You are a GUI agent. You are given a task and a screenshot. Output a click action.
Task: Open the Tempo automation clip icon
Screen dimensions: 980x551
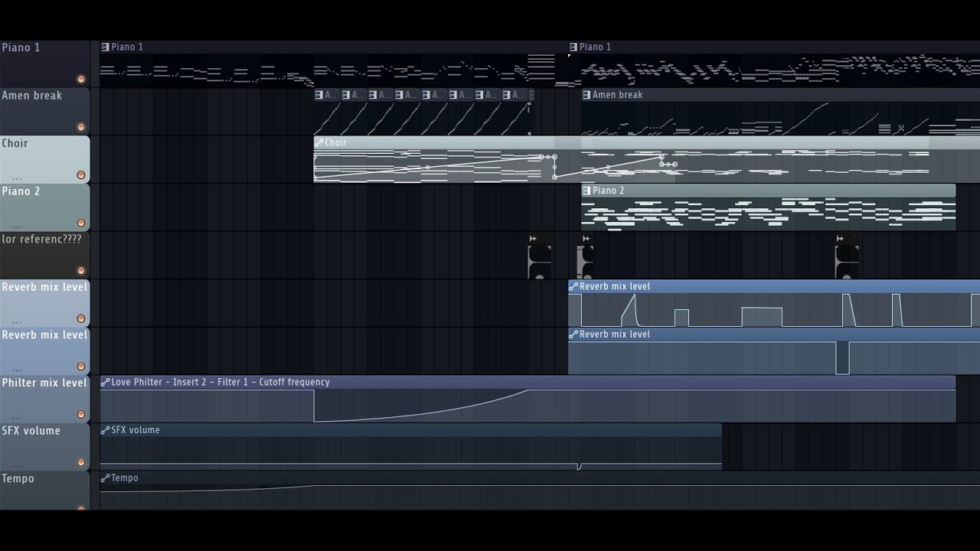tap(105, 478)
